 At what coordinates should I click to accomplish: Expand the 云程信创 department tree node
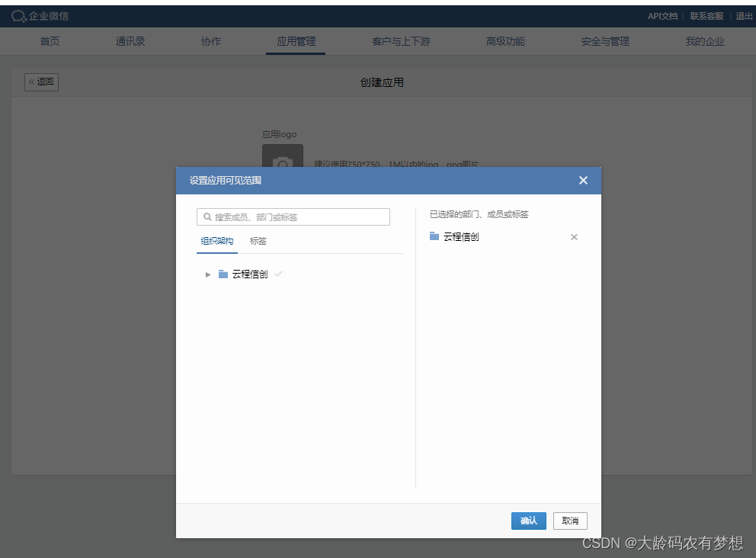(x=208, y=274)
